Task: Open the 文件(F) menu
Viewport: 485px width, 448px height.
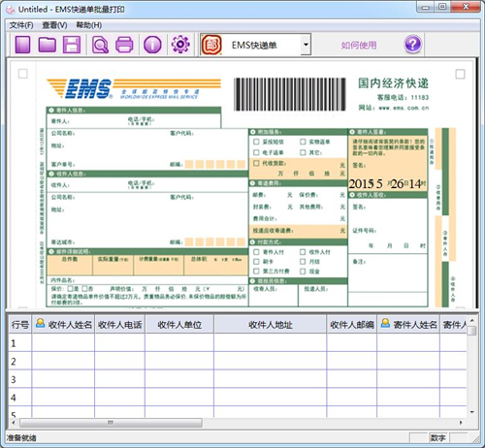Action: pos(21,25)
